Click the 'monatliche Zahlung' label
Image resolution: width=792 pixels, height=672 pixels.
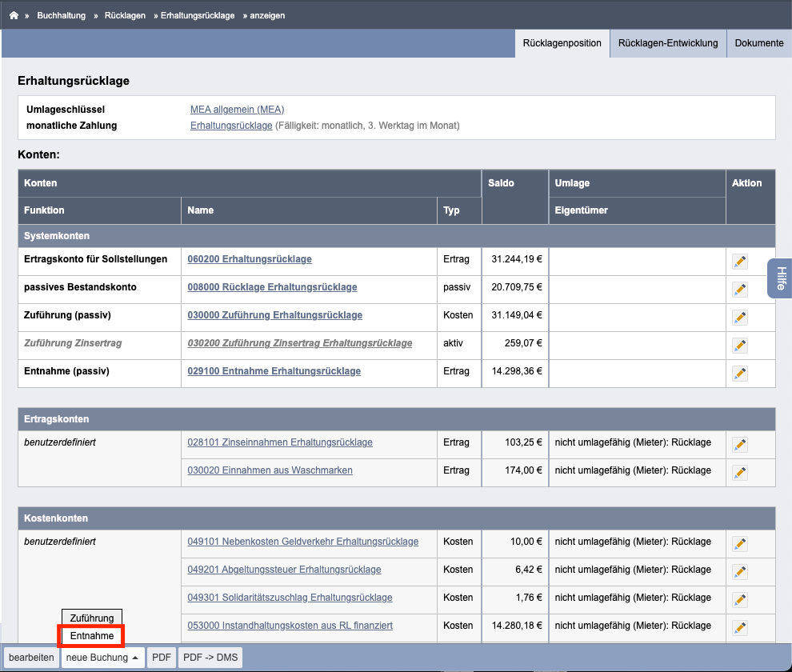[72, 126]
